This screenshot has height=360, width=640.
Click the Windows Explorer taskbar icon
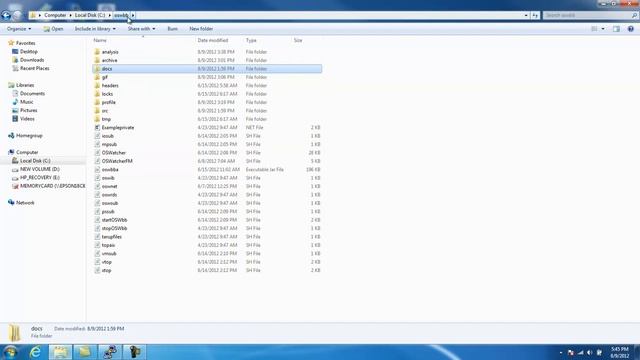pyautogui.click(x=60, y=352)
